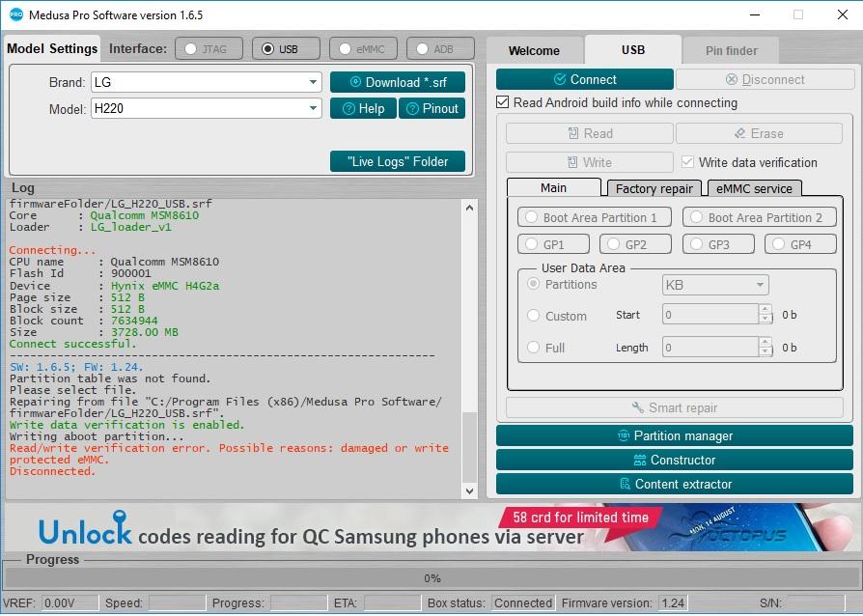Switch to the USB tab
Screen dimensions: 863x616
pyautogui.click(x=633, y=49)
